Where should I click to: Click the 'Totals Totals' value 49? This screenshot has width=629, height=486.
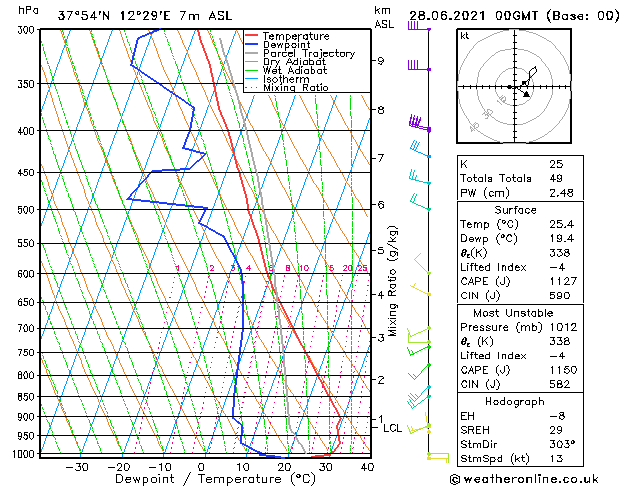[556, 178]
